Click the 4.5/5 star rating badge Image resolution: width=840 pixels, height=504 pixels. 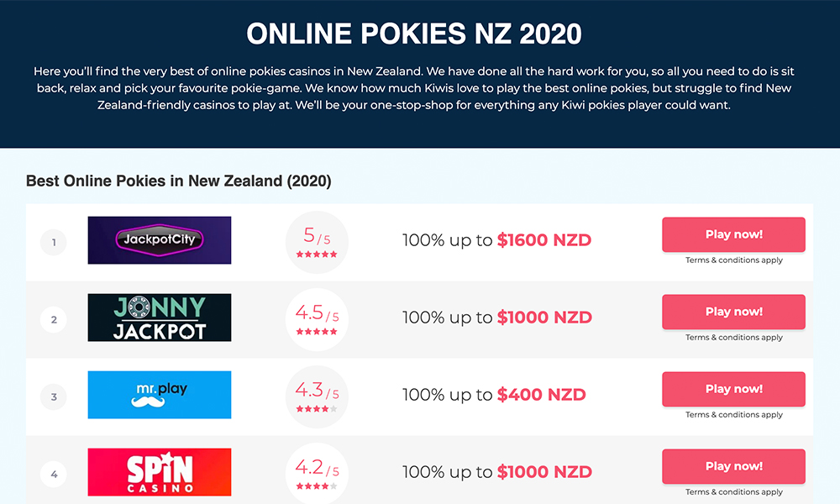tap(317, 319)
